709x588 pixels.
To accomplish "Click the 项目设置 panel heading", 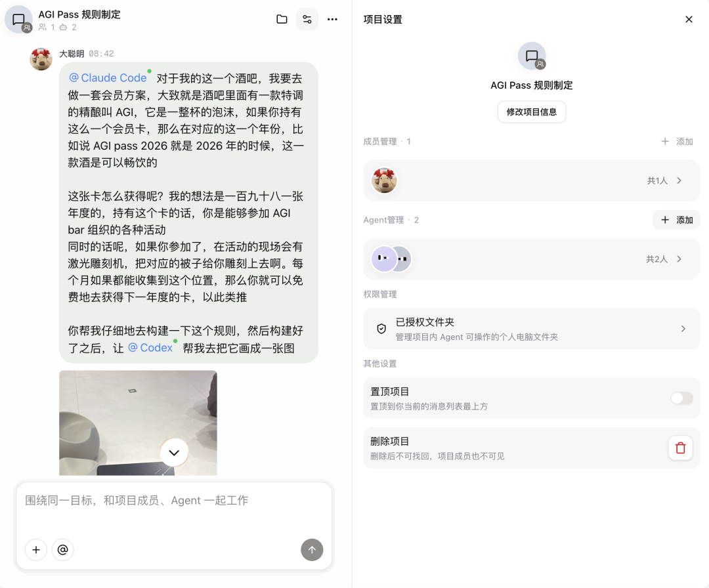I will click(x=383, y=20).
